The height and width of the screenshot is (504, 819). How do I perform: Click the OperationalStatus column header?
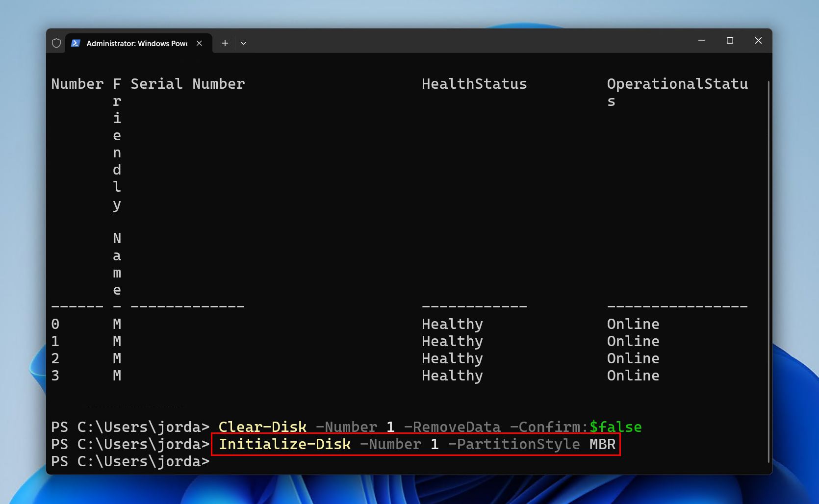coord(677,84)
